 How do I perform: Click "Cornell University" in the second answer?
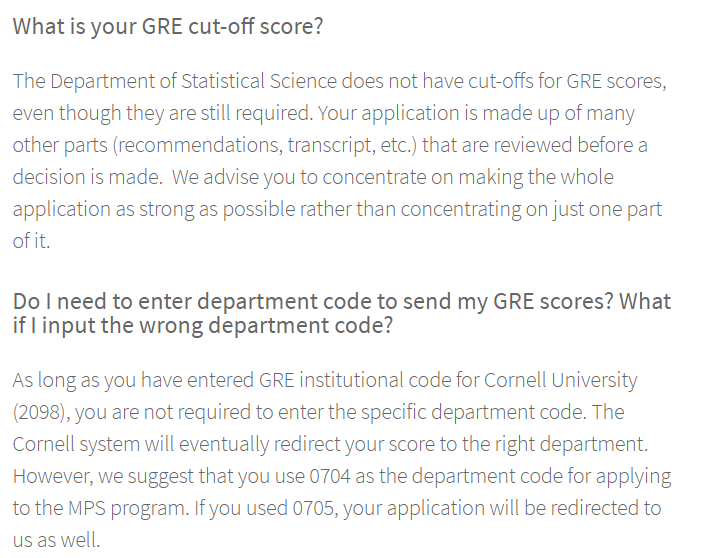coord(560,380)
